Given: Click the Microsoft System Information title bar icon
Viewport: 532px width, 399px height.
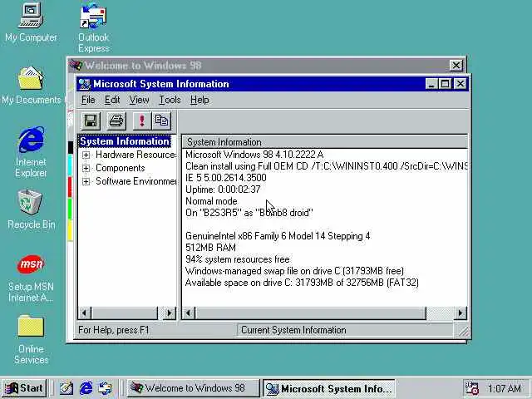Looking at the screenshot, I should (84, 84).
